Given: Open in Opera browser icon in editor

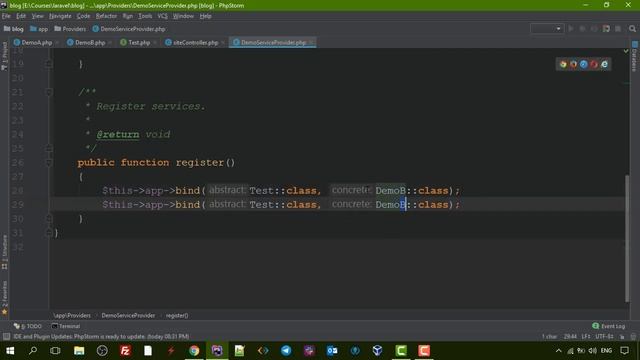Looking at the screenshot, I should pyautogui.click(x=594, y=64).
